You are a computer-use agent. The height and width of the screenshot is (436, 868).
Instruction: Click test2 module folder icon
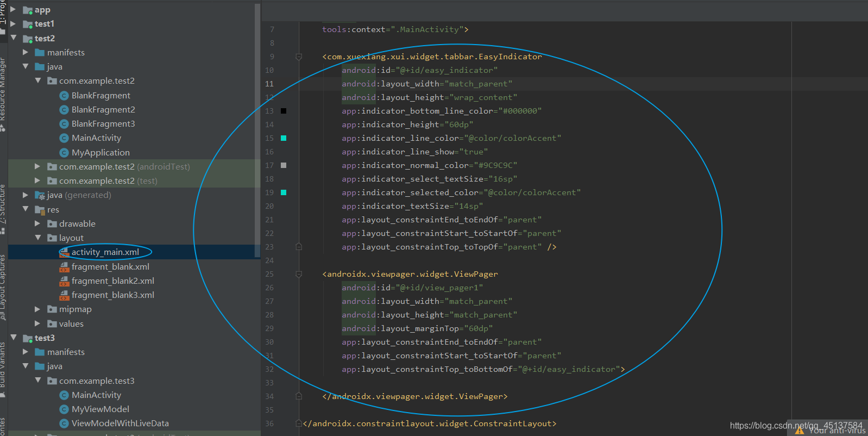[x=28, y=39]
